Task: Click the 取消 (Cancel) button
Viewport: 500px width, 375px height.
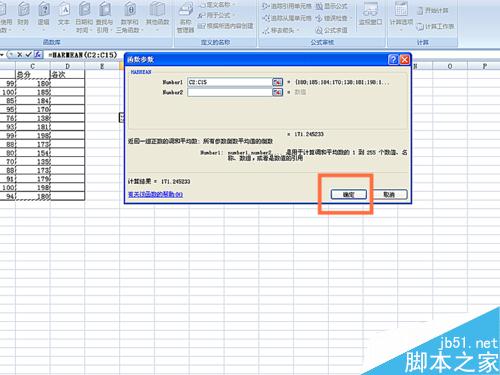Action: (389, 195)
